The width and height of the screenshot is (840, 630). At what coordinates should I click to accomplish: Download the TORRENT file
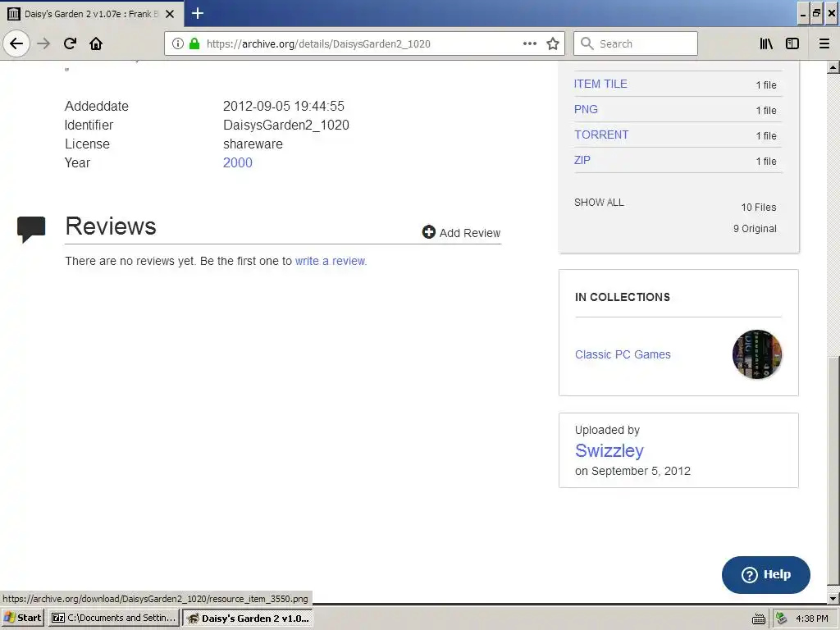click(x=601, y=135)
